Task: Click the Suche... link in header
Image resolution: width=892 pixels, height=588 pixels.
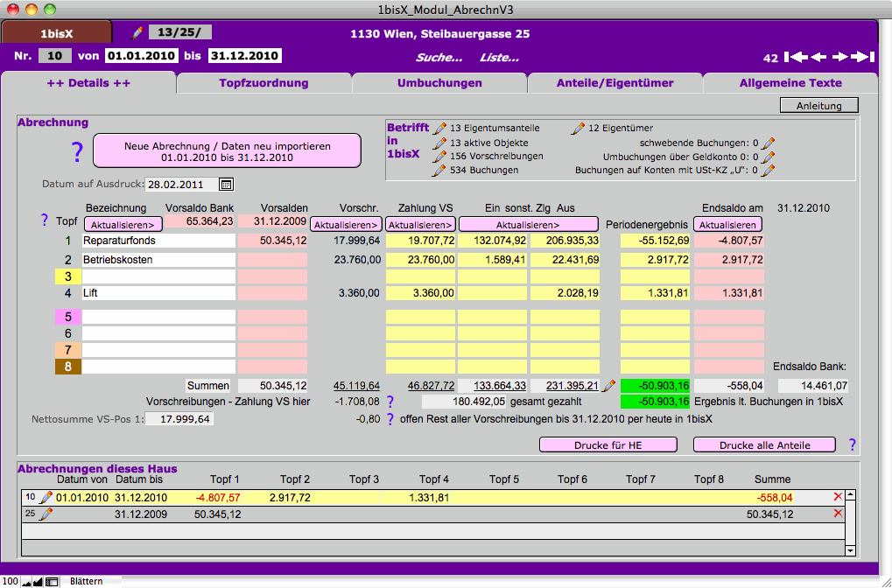Action: (439, 59)
